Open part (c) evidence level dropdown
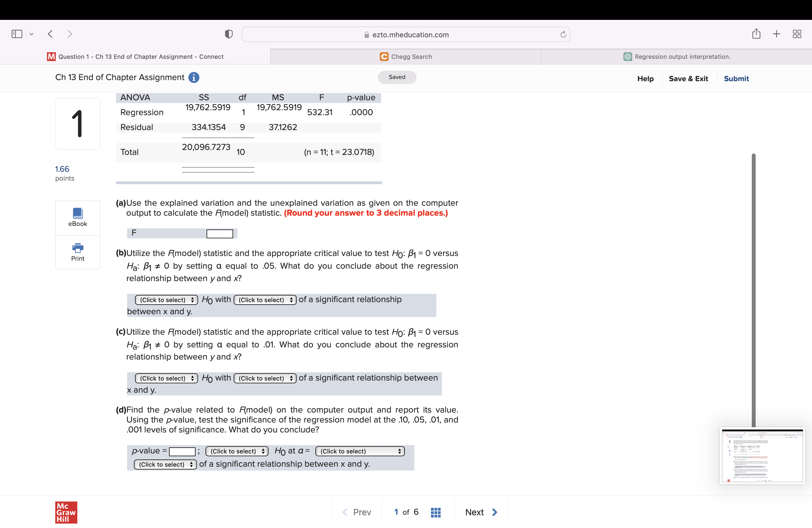This screenshot has width=812, height=528. pos(265,378)
